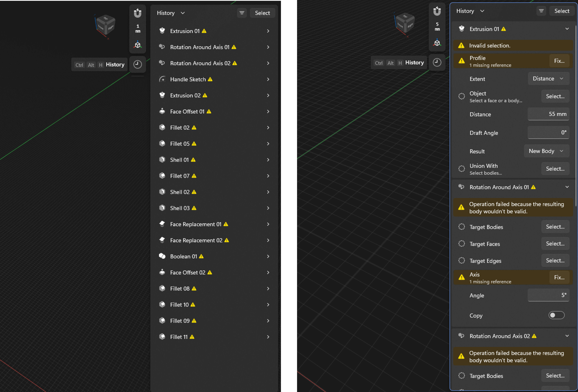Click the Fillet 02 icon

[x=162, y=128]
